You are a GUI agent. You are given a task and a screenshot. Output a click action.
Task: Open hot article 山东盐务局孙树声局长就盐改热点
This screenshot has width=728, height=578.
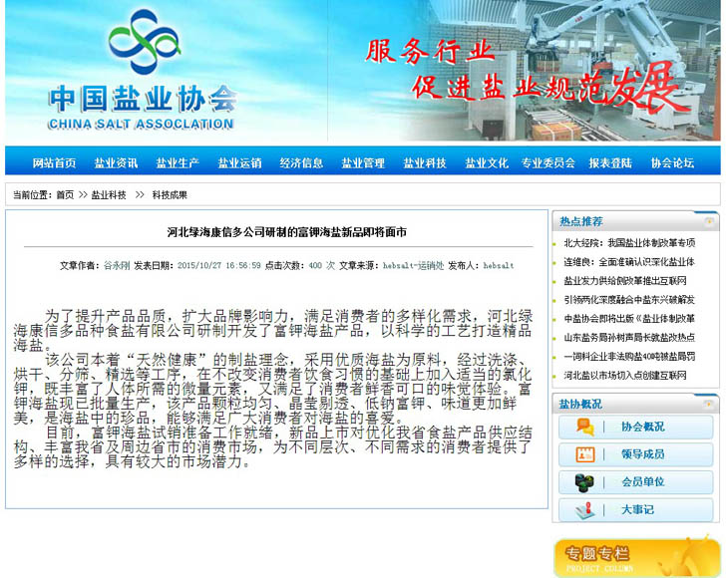629,337
